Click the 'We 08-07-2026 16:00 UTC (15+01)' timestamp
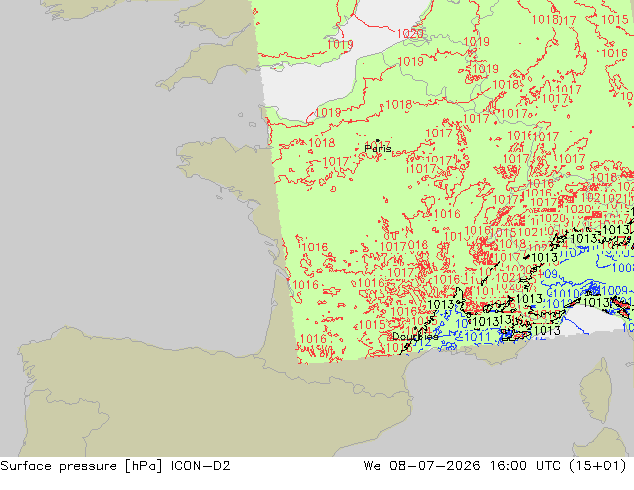 pyautogui.click(x=495, y=466)
